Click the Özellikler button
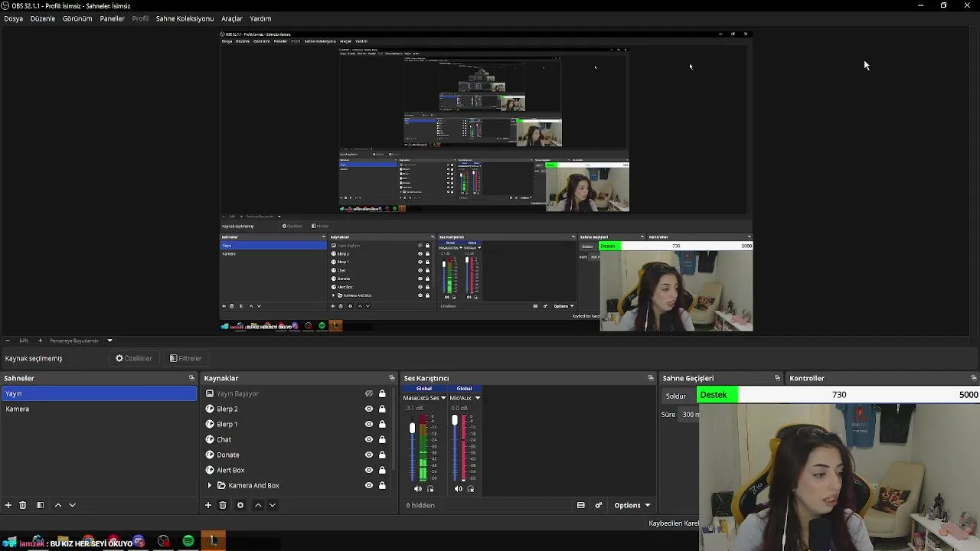The height and width of the screenshot is (551, 980). click(134, 358)
